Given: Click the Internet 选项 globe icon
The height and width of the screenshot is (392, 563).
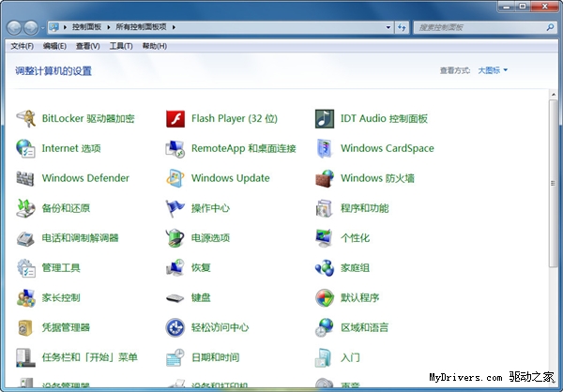Looking at the screenshot, I should point(25,148).
